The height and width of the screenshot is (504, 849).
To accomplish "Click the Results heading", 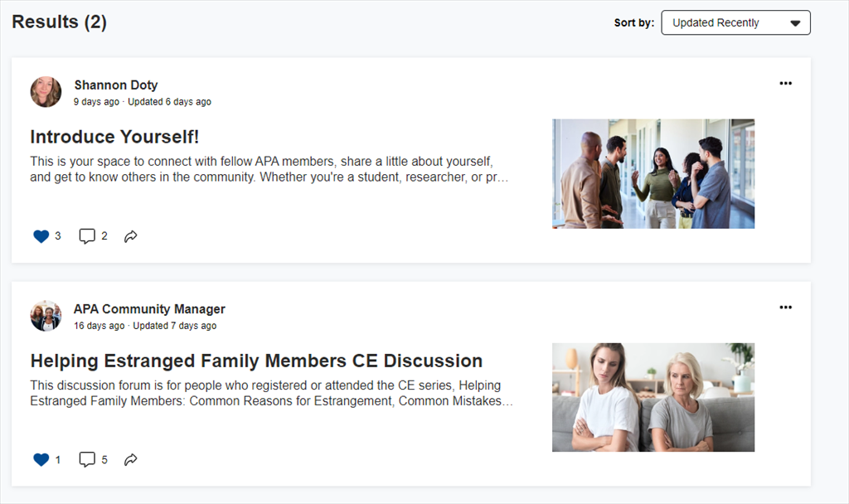I will [59, 22].
